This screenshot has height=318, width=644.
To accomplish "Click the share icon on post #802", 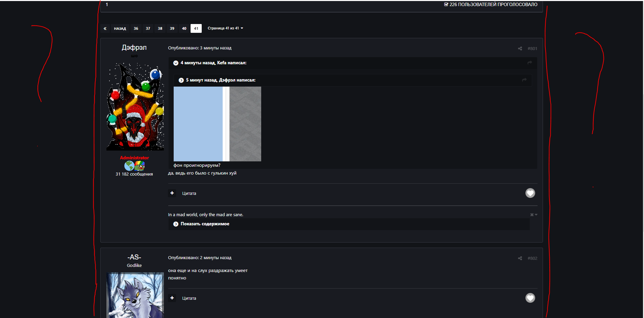I will (x=519, y=258).
